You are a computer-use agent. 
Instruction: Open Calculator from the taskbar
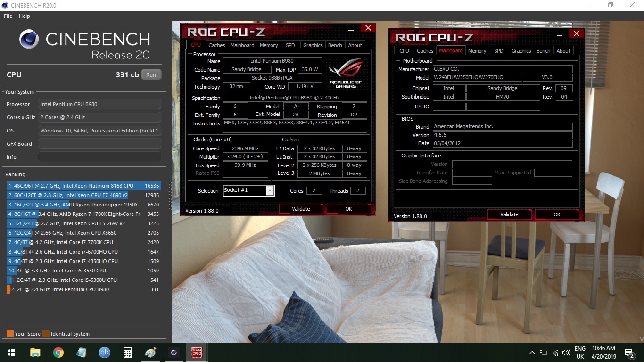(127, 352)
